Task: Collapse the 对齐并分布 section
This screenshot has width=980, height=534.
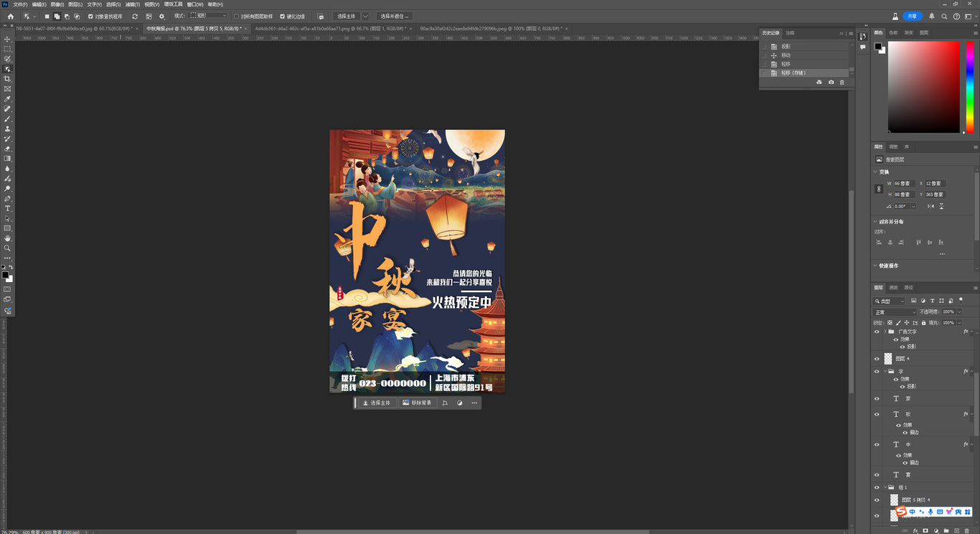Action: tap(875, 222)
